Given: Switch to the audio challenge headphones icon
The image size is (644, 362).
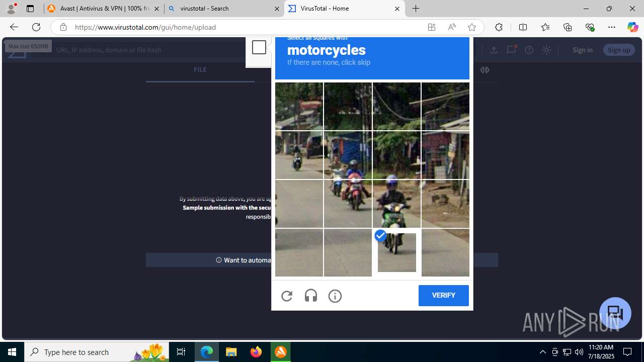Looking at the screenshot, I should [311, 296].
